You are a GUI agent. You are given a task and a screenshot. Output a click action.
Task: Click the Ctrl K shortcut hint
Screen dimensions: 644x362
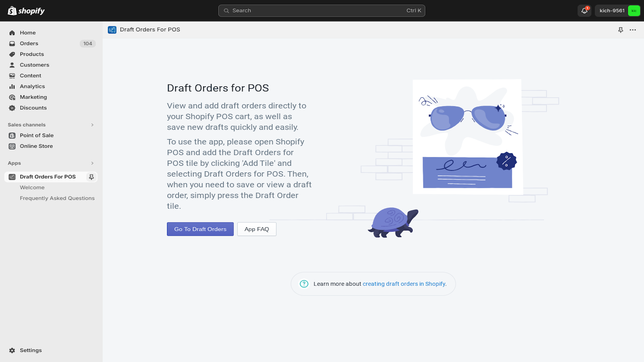[414, 11]
